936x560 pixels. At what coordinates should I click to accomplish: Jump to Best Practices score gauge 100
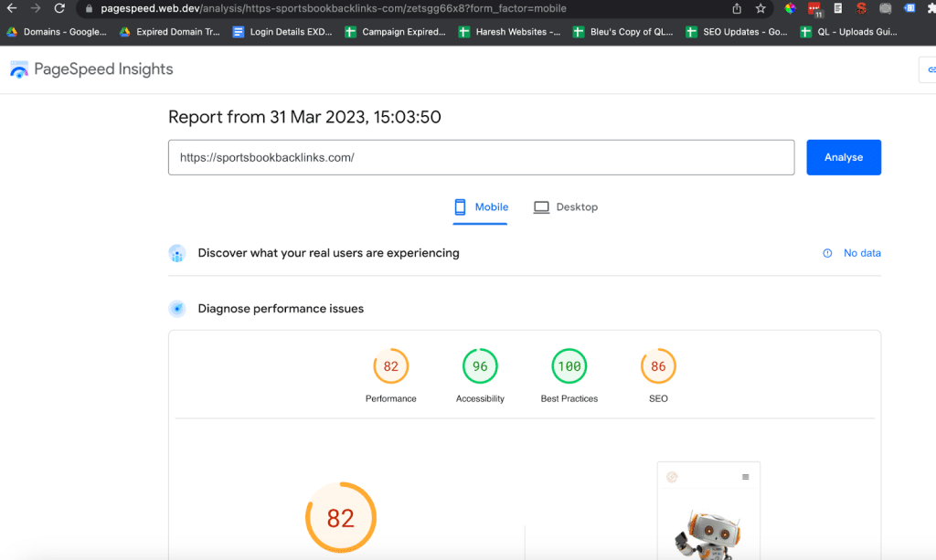pyautogui.click(x=569, y=367)
